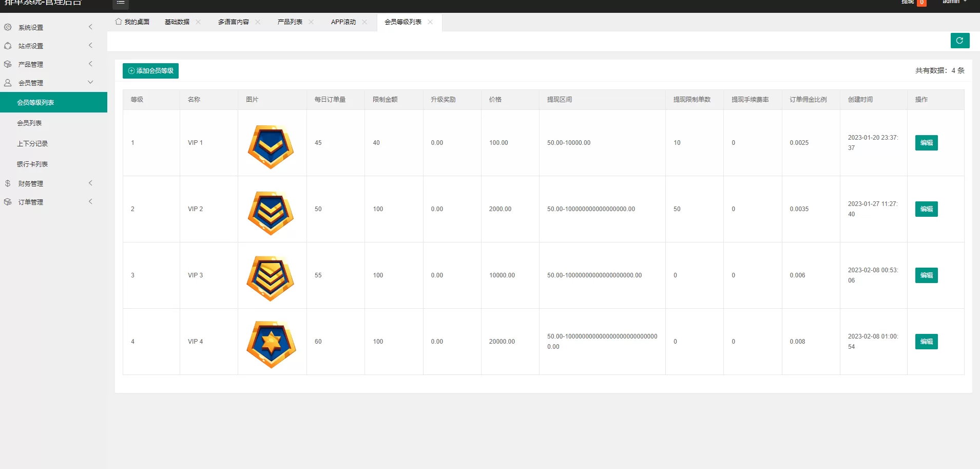980x469 pixels.
Task: Click 添加会员等级 button
Action: pyautogui.click(x=150, y=71)
